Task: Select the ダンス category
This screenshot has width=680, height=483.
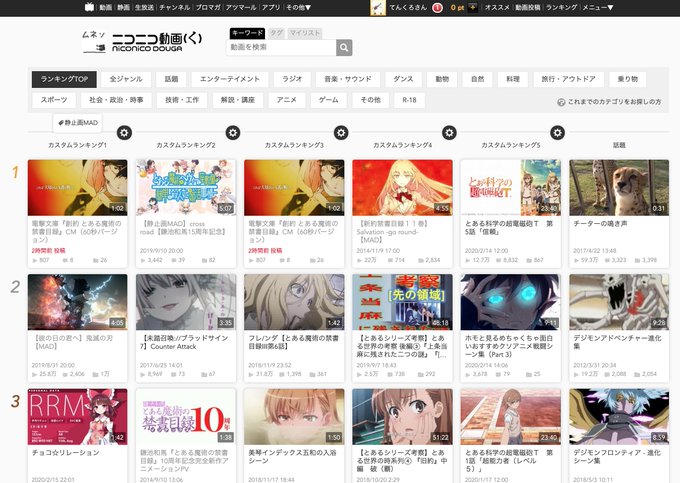Action: coord(403,79)
